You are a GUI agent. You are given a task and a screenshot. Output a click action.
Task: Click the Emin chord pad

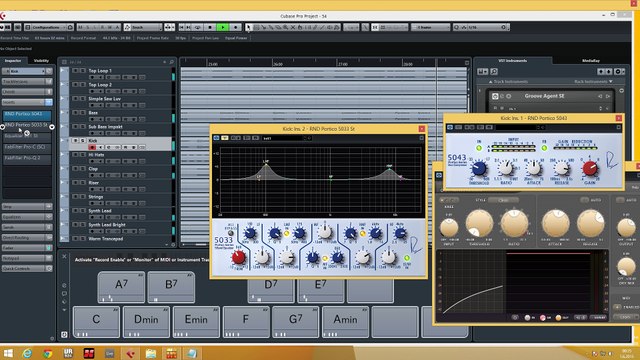click(x=196, y=322)
